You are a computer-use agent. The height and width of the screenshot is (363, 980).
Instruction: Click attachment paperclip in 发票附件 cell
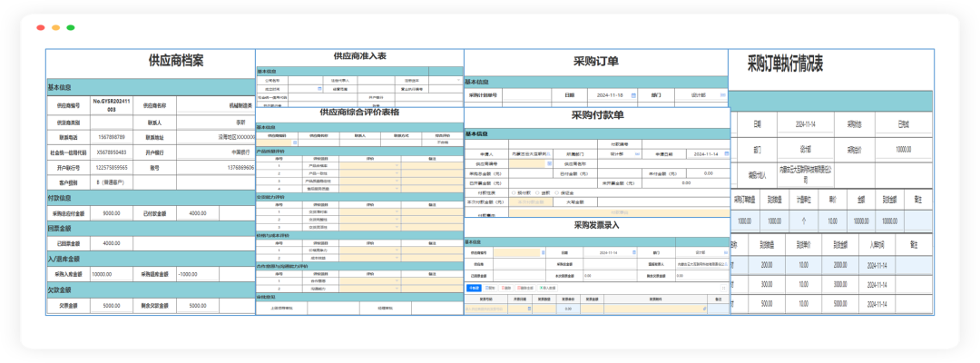click(704, 308)
